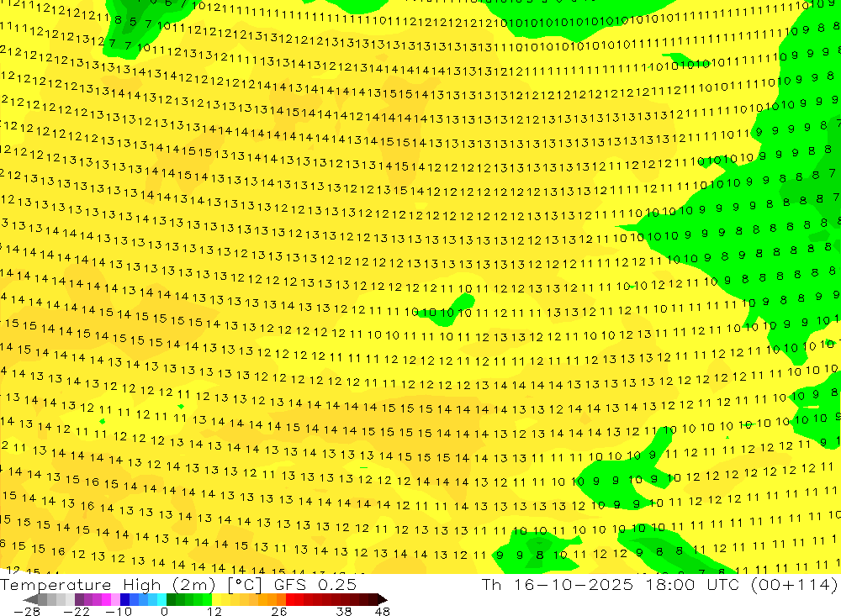
Task: Click the gray left arrow end of color bar
Action: pyautogui.click(x=31, y=599)
